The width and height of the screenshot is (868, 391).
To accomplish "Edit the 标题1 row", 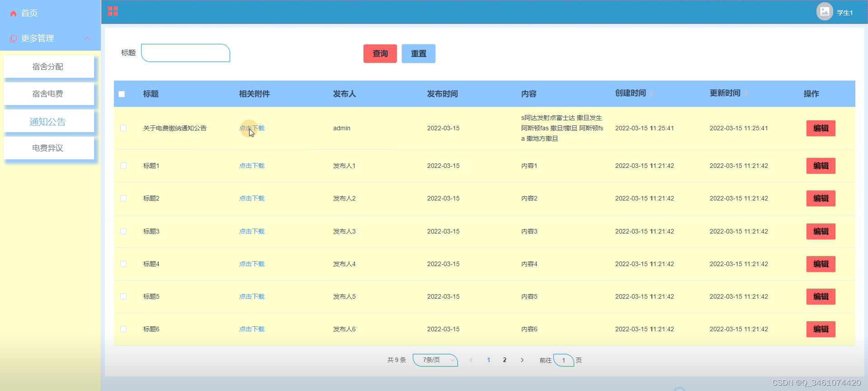I will [x=821, y=166].
